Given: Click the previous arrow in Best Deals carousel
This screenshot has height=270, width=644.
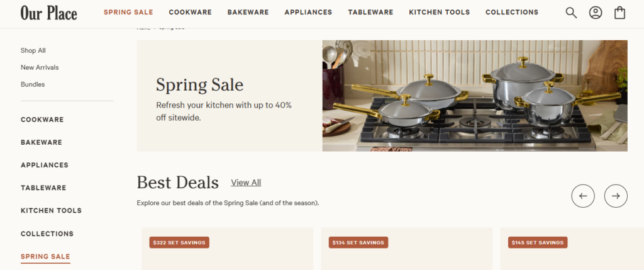Looking at the screenshot, I should pyautogui.click(x=583, y=196).
